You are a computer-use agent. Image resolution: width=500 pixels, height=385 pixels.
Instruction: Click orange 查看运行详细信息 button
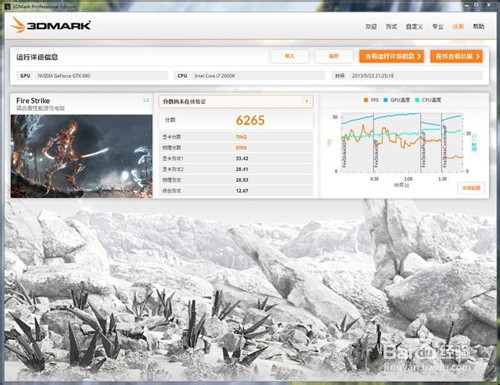coord(391,56)
